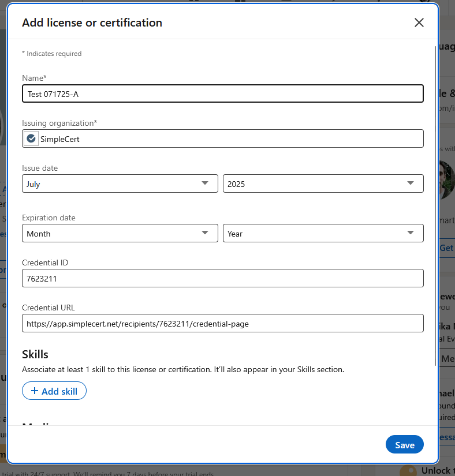Image resolution: width=455 pixels, height=476 pixels.
Task: Click the Credential ID input field
Action: pos(223,278)
